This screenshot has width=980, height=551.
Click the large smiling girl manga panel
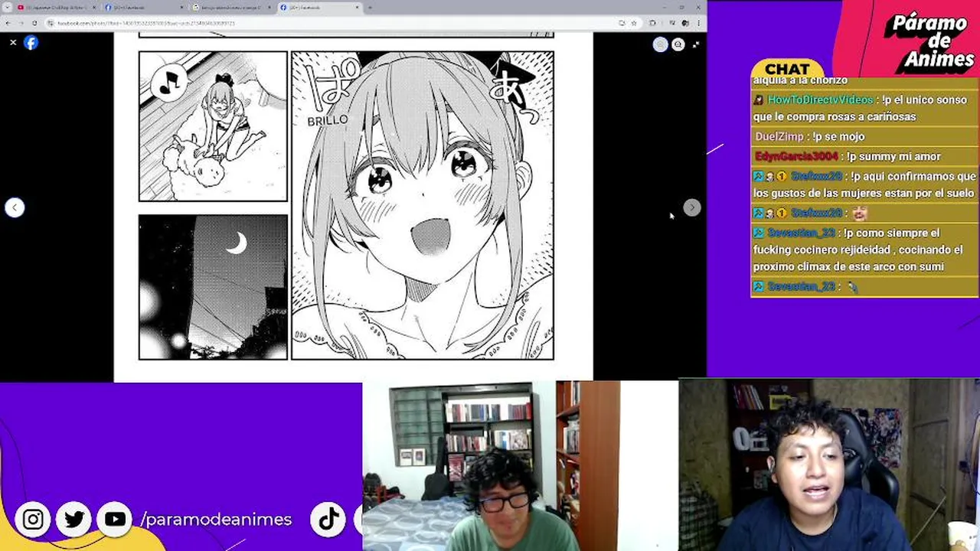click(423, 205)
